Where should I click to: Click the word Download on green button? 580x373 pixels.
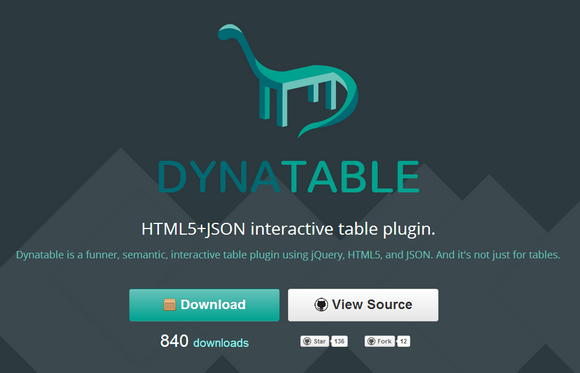click(213, 305)
